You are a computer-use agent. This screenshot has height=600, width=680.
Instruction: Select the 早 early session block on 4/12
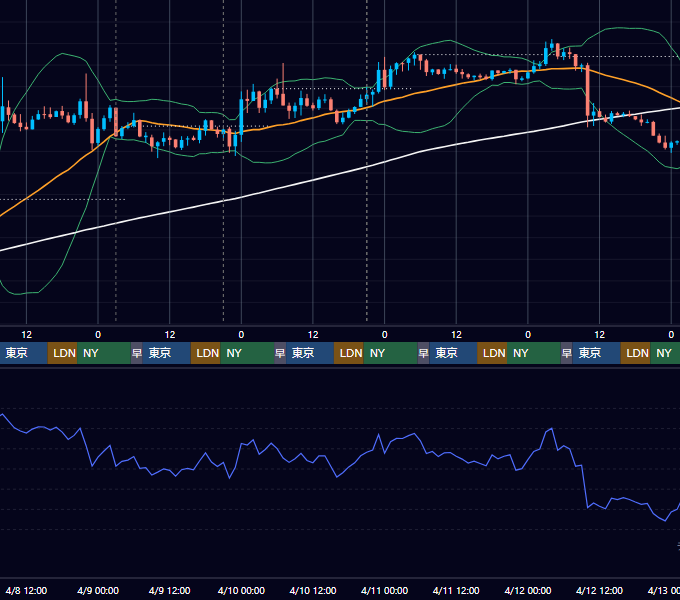click(566, 353)
